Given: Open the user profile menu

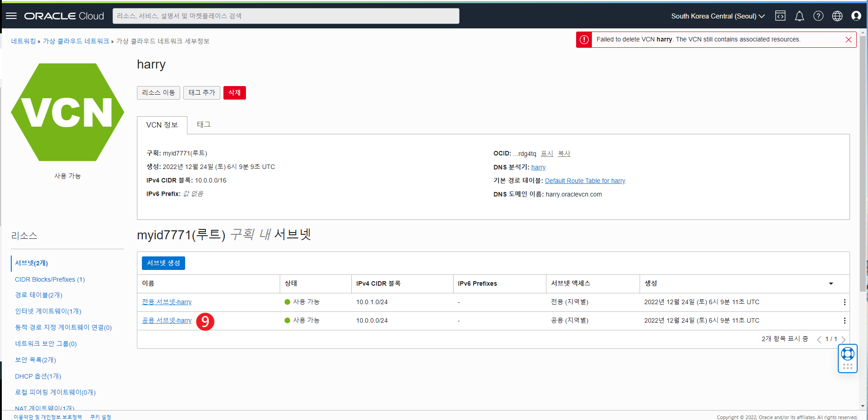Looking at the screenshot, I should [x=856, y=16].
